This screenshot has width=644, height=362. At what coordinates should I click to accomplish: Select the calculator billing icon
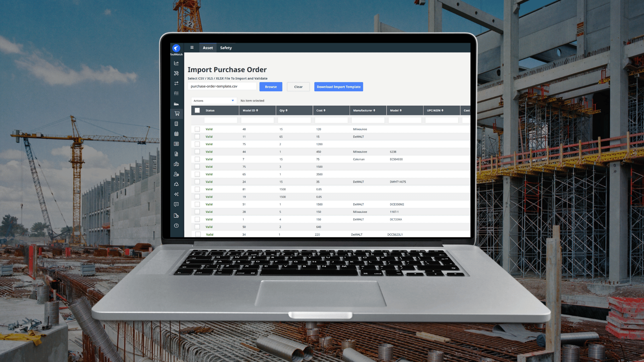click(x=176, y=123)
